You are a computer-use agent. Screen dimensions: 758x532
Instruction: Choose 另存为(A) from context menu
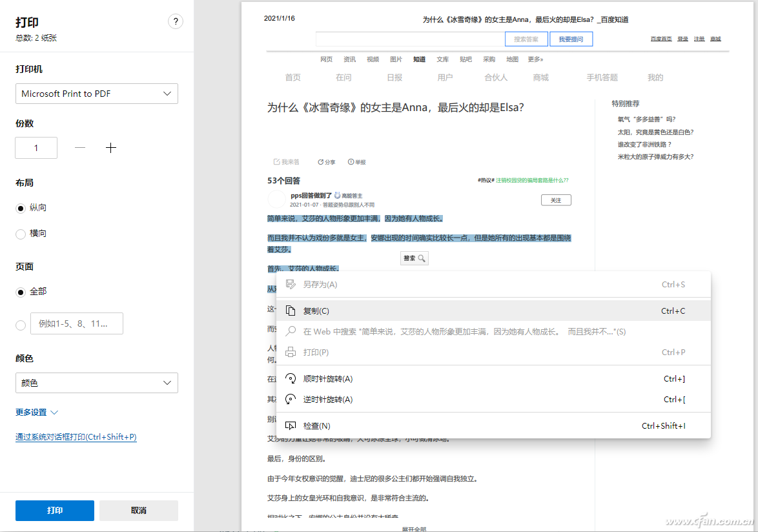pyautogui.click(x=493, y=284)
